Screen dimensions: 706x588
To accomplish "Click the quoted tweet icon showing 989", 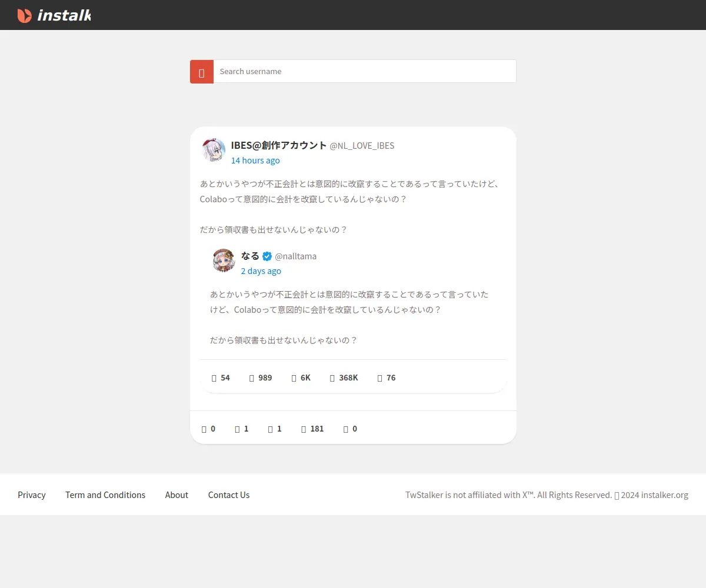I will point(252,378).
